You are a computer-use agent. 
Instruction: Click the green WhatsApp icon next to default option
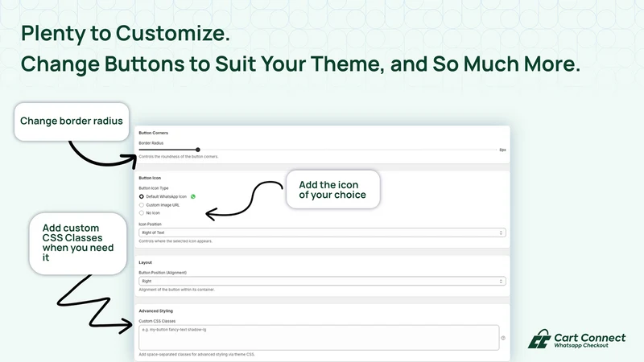[193, 196]
